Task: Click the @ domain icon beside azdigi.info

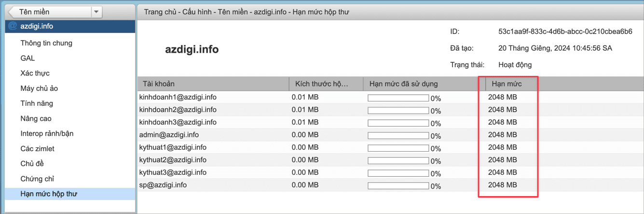Action: (x=13, y=26)
